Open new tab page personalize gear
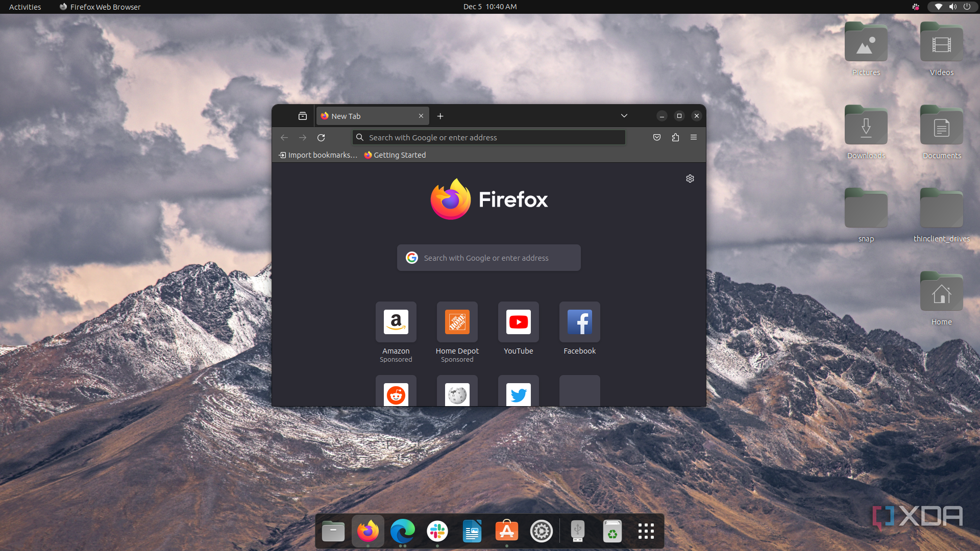This screenshot has width=980, height=551. pos(690,179)
